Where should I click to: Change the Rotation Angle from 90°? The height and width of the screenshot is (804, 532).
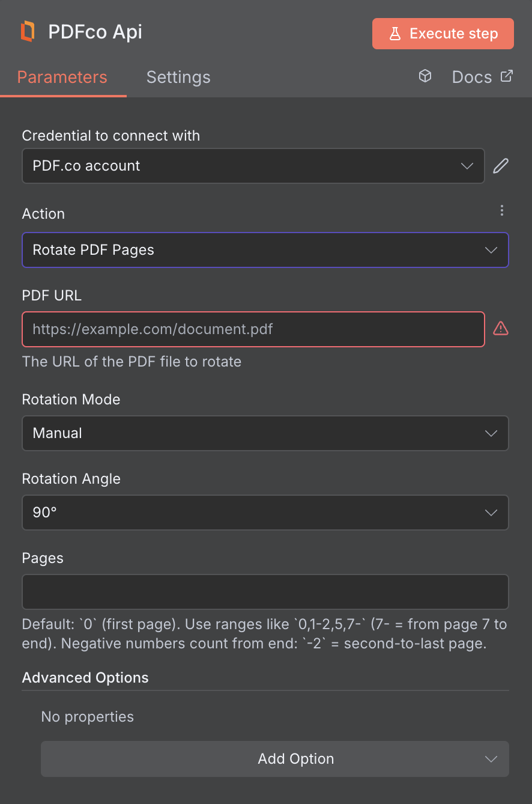tap(265, 512)
